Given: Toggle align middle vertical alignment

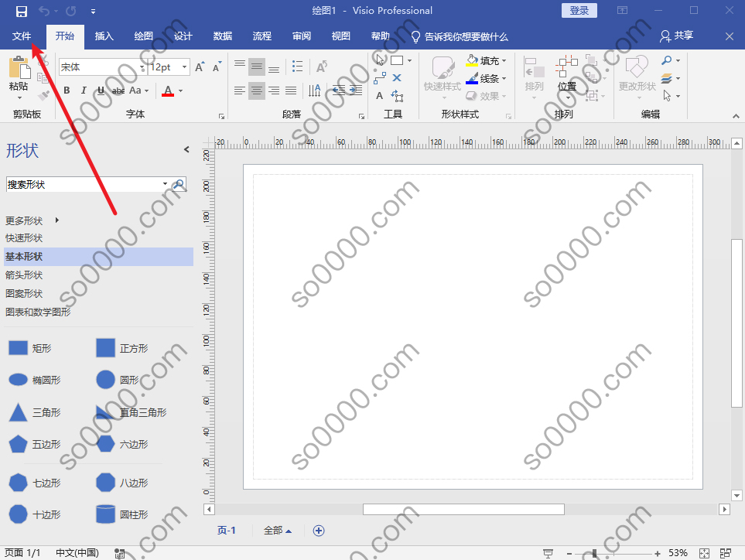Looking at the screenshot, I should (257, 66).
